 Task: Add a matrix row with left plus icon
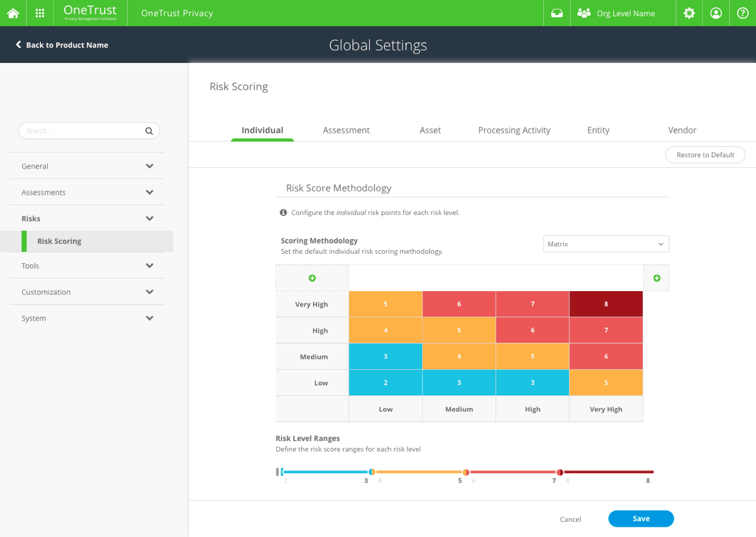click(x=312, y=278)
